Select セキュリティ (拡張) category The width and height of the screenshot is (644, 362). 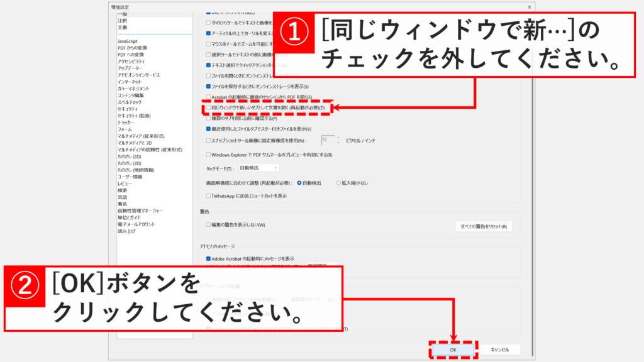pos(135,116)
